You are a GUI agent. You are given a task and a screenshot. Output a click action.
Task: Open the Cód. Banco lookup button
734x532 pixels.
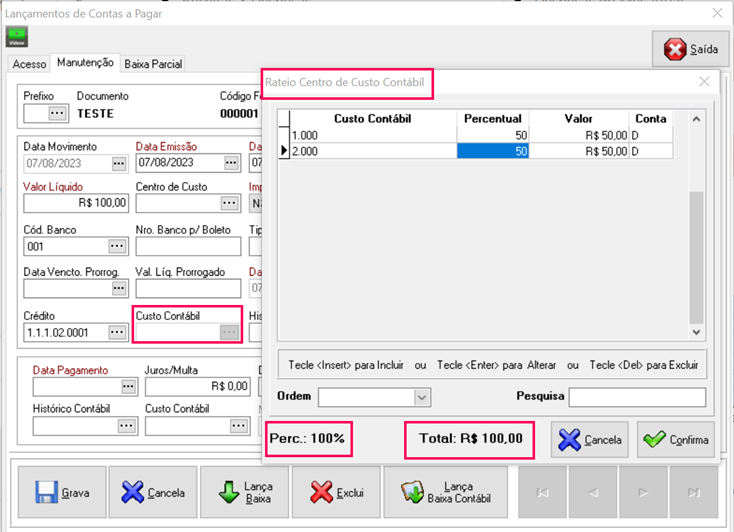click(x=118, y=246)
